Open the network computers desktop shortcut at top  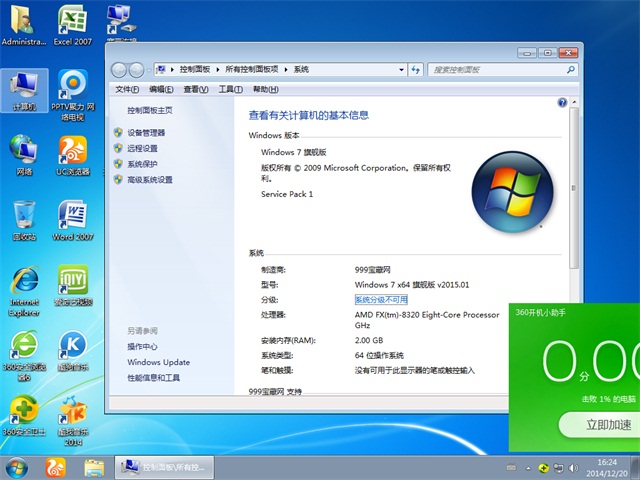click(x=121, y=21)
